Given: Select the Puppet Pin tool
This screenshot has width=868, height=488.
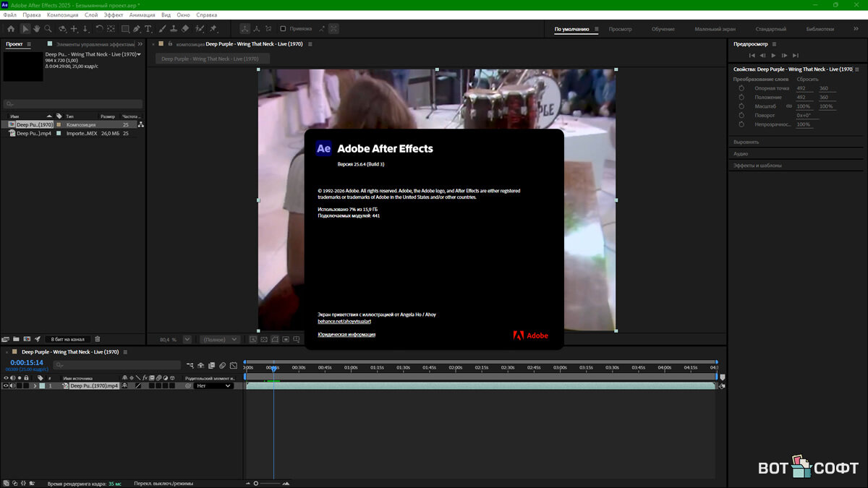Looking at the screenshot, I should pyautogui.click(x=213, y=29).
